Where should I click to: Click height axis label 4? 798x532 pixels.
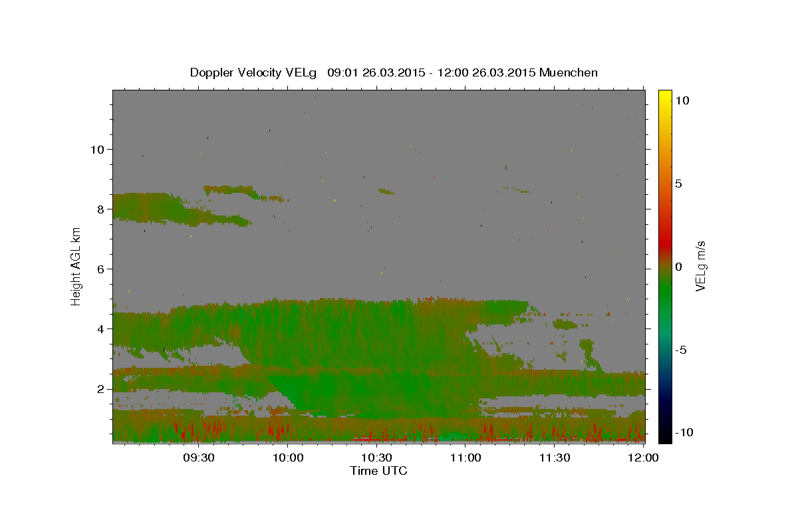[x=100, y=329]
